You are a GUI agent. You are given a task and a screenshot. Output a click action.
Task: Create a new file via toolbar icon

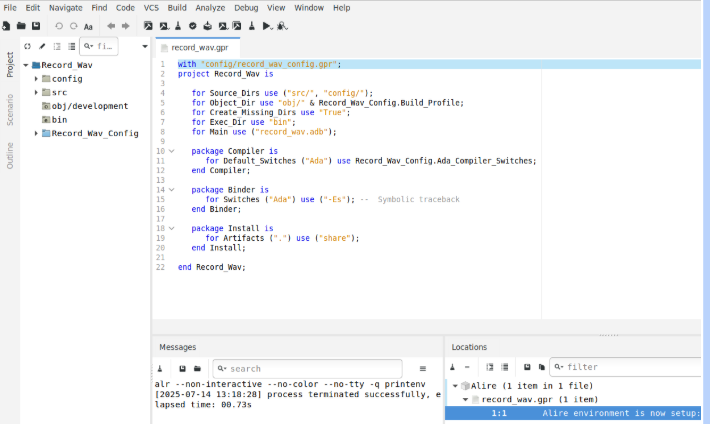[x=6, y=26]
